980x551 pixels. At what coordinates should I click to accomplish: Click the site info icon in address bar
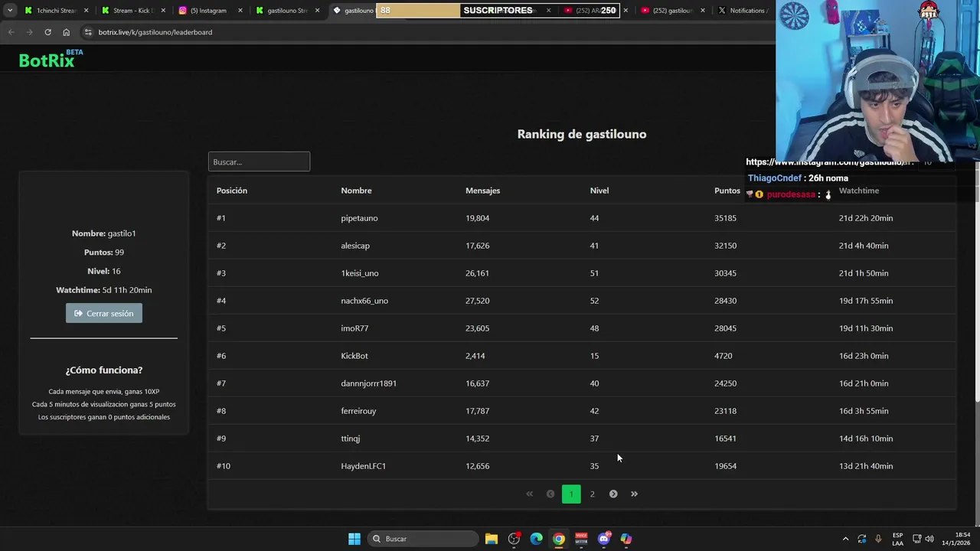[x=88, y=32]
